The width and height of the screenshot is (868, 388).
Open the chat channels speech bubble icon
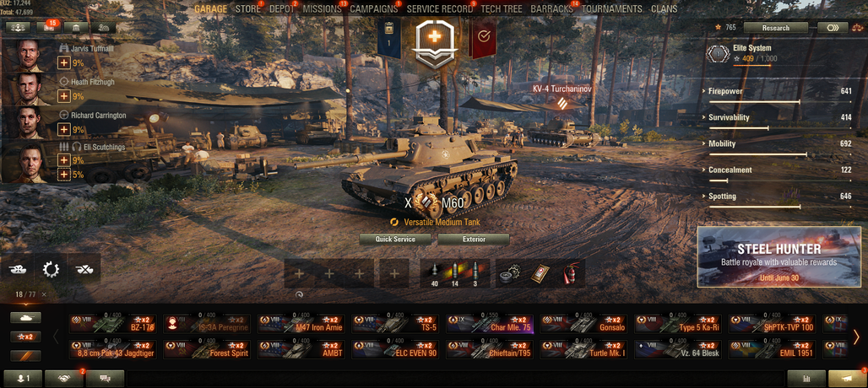[105, 379]
